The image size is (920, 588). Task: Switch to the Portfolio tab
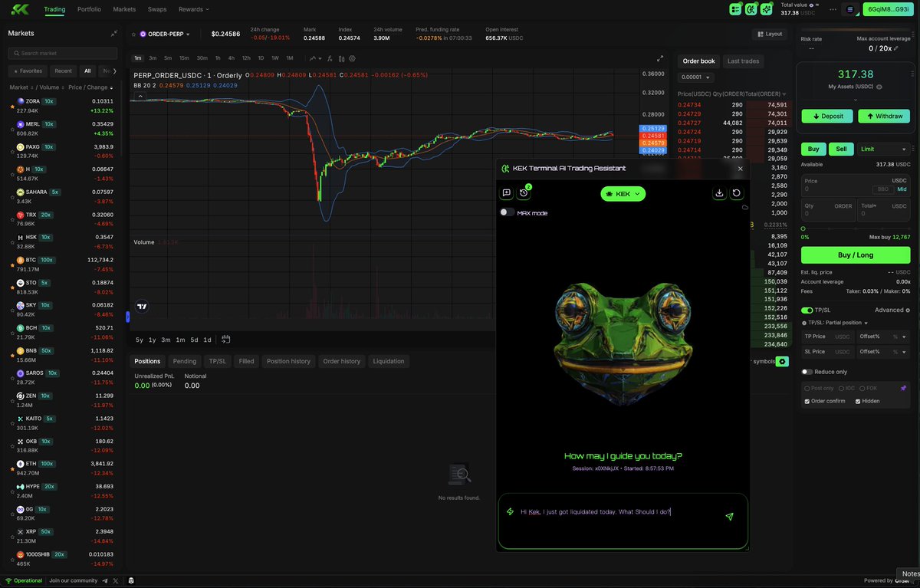89,9
